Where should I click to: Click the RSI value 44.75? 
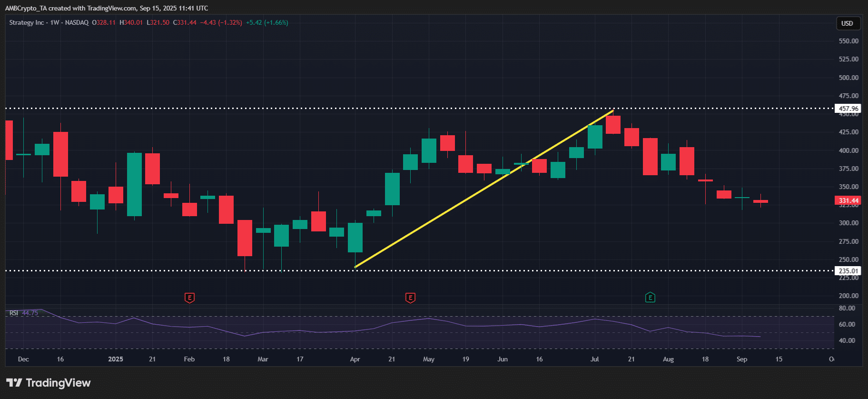30,313
